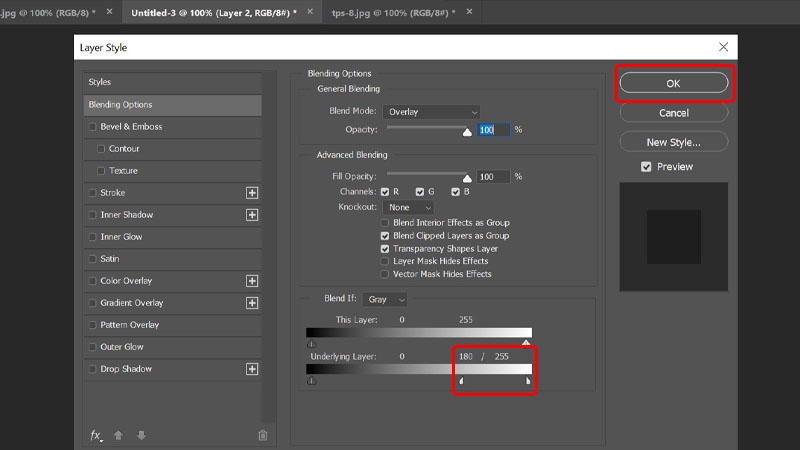Enable Outer Glow checkbox
Image resolution: width=800 pixels, height=450 pixels.
[x=92, y=347]
